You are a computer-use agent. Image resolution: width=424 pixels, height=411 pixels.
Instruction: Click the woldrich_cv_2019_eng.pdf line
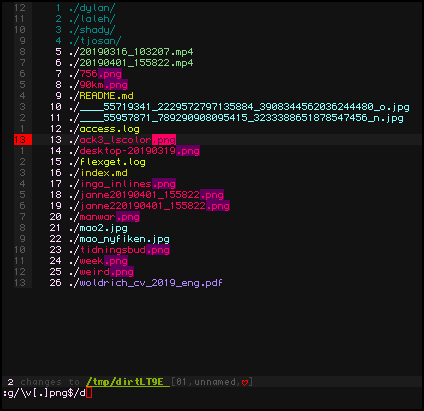[x=146, y=283]
